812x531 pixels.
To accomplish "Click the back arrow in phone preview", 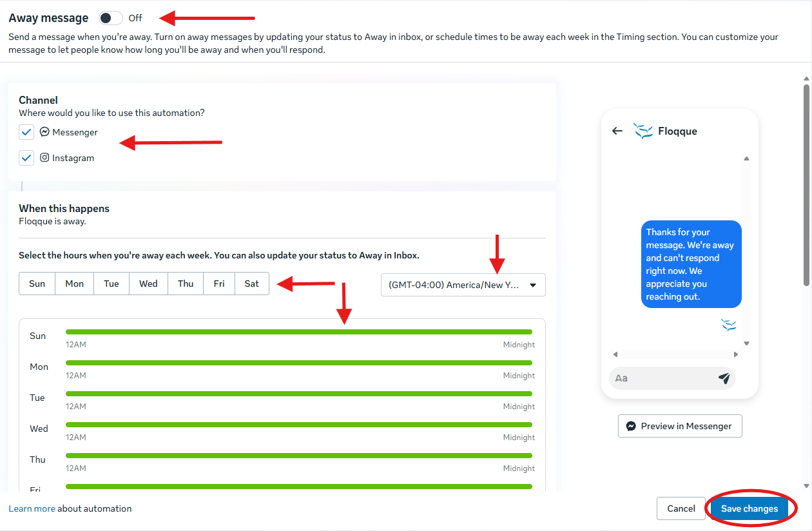I will click(617, 131).
